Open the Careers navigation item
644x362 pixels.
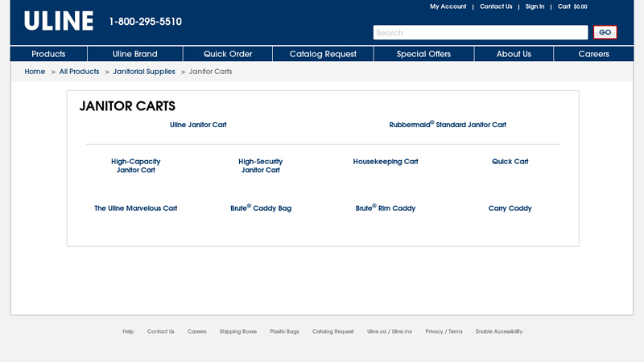(593, 54)
